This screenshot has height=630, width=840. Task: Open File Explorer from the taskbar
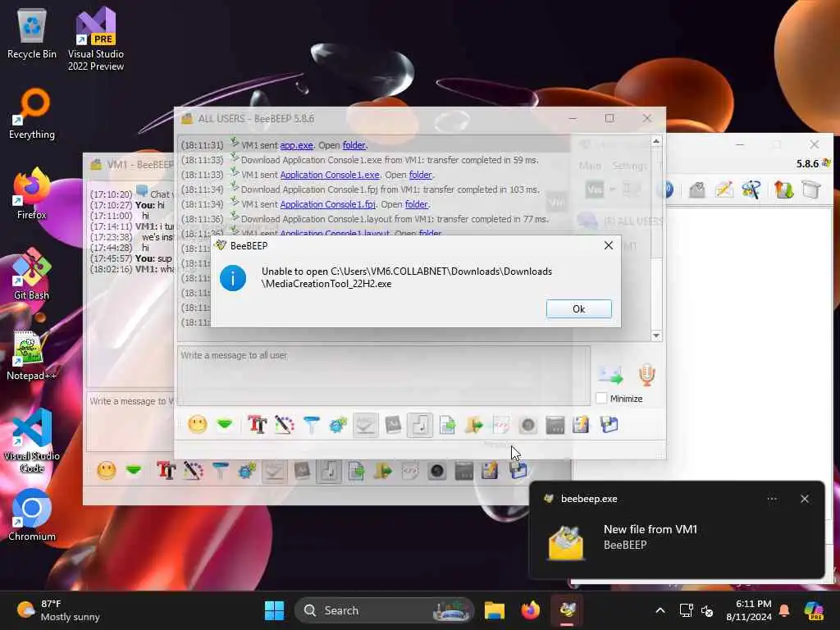pos(494,610)
